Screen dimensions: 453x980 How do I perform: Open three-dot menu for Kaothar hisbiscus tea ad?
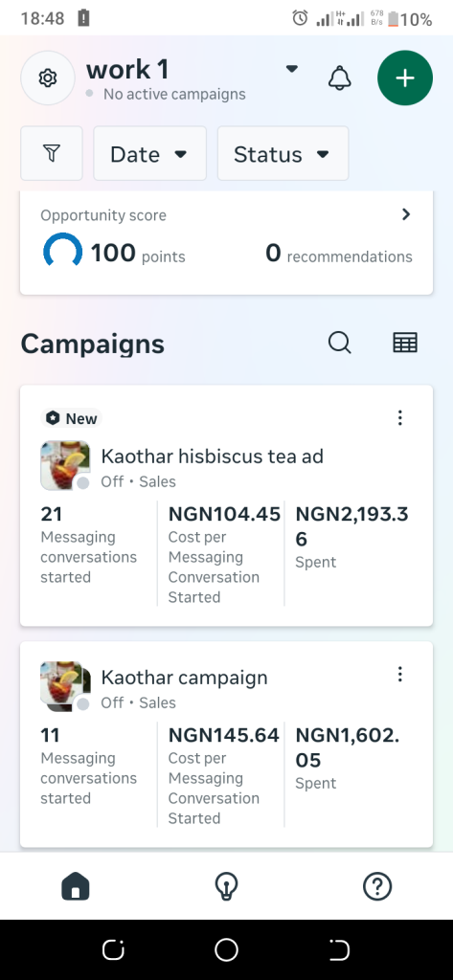(400, 418)
